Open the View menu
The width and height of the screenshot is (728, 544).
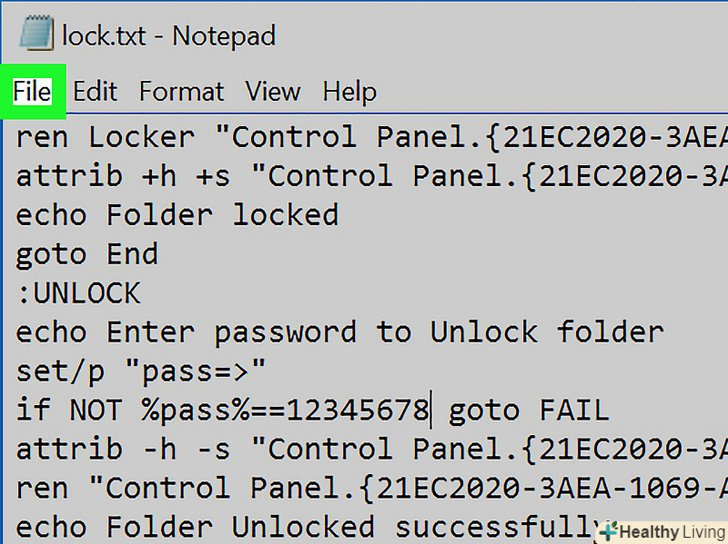pos(273,91)
